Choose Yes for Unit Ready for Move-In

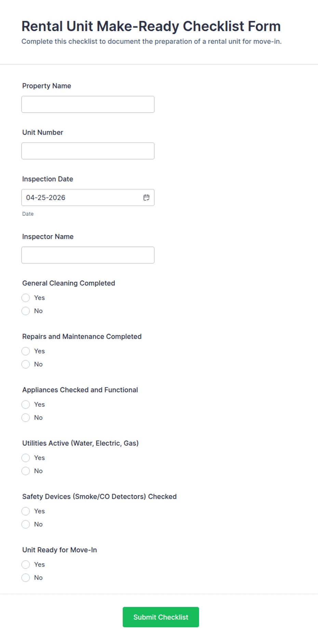click(26, 564)
